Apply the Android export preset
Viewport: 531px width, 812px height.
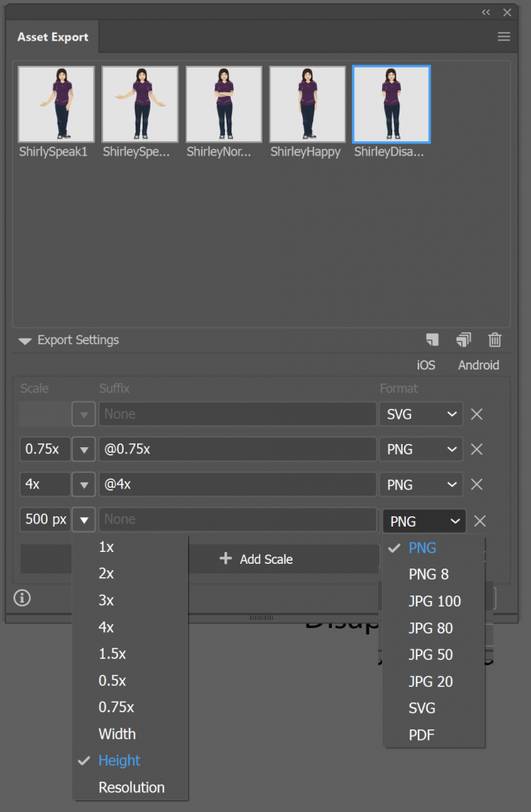pos(479,366)
